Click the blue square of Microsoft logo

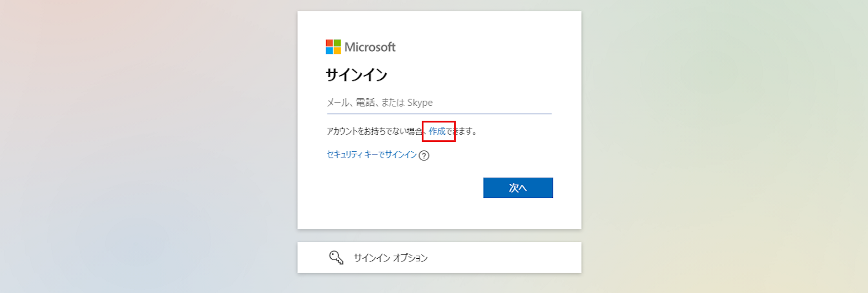[x=329, y=51]
